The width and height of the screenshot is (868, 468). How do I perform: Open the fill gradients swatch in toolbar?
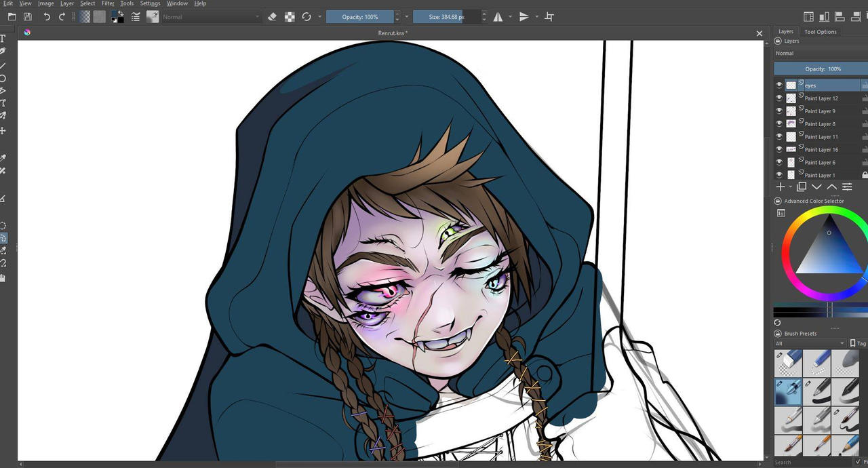[x=85, y=17]
